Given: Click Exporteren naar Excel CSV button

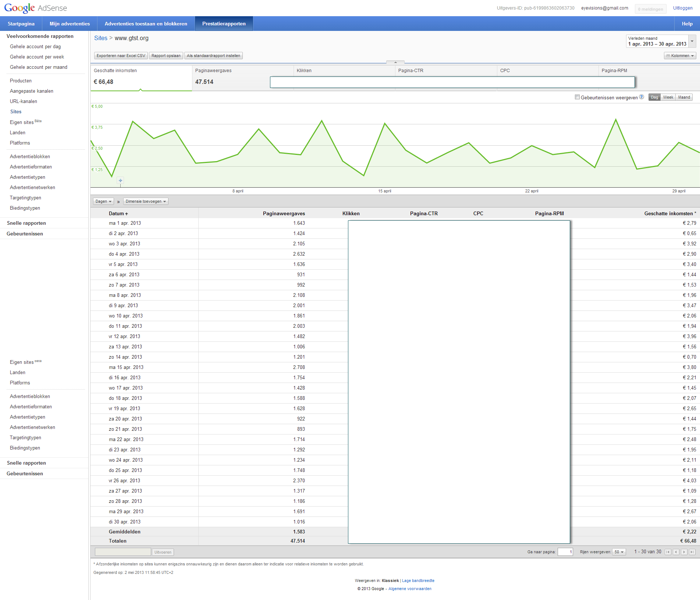Looking at the screenshot, I should pyautogui.click(x=121, y=56).
